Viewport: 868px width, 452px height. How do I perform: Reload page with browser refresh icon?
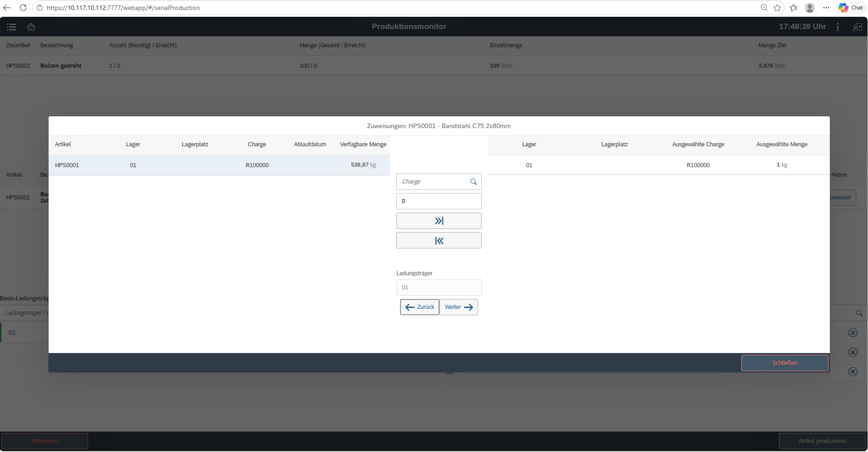point(23,8)
